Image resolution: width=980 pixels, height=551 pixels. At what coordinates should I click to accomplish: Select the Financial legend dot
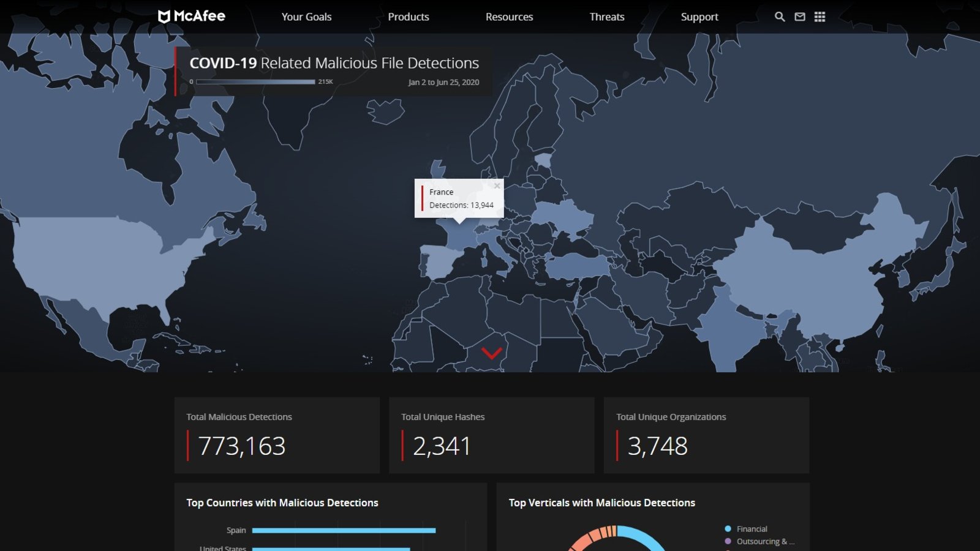[x=728, y=528]
